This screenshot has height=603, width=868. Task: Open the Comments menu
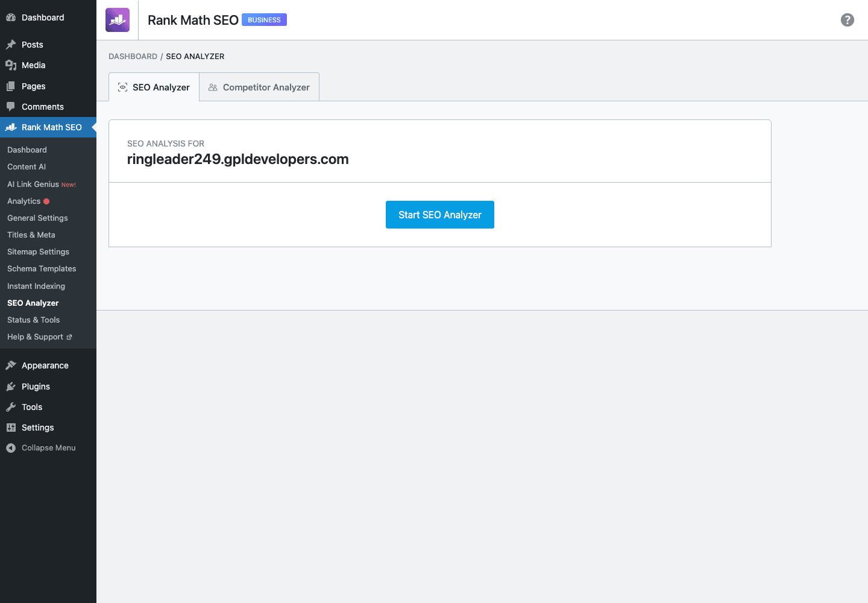[x=48, y=107]
